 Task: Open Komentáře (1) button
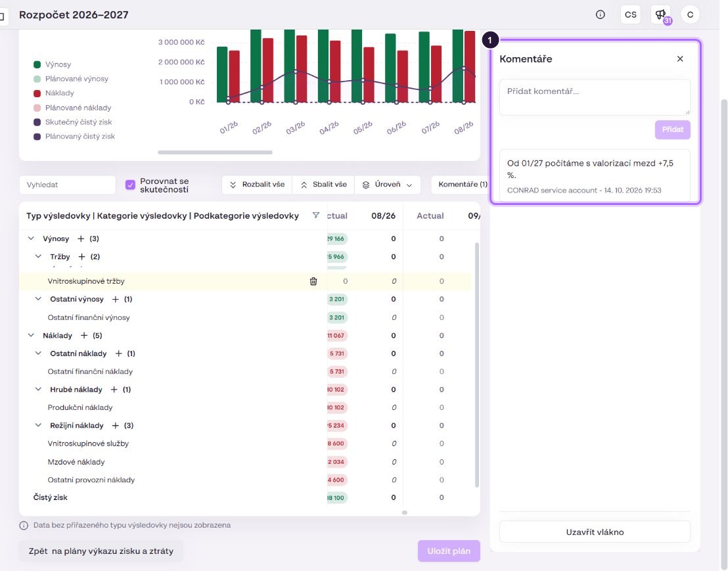point(461,185)
